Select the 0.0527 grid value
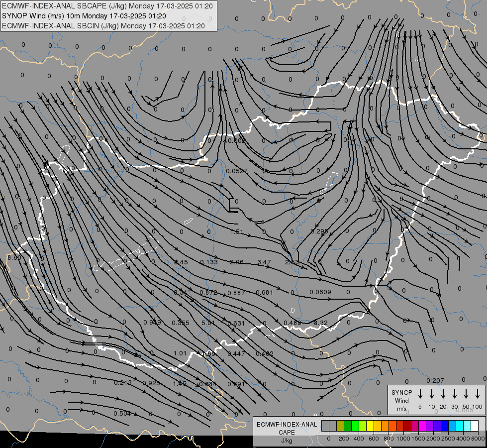487x448 pixels. coord(237,171)
